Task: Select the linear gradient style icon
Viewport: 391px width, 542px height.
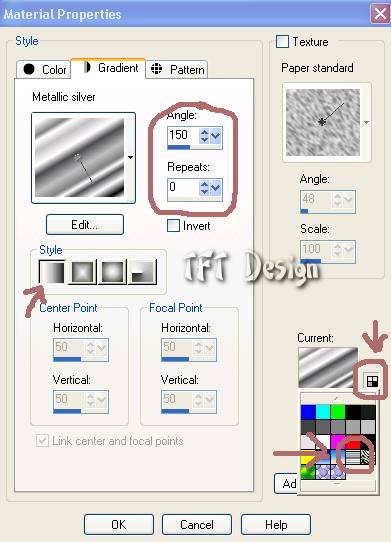Action: pos(52,272)
